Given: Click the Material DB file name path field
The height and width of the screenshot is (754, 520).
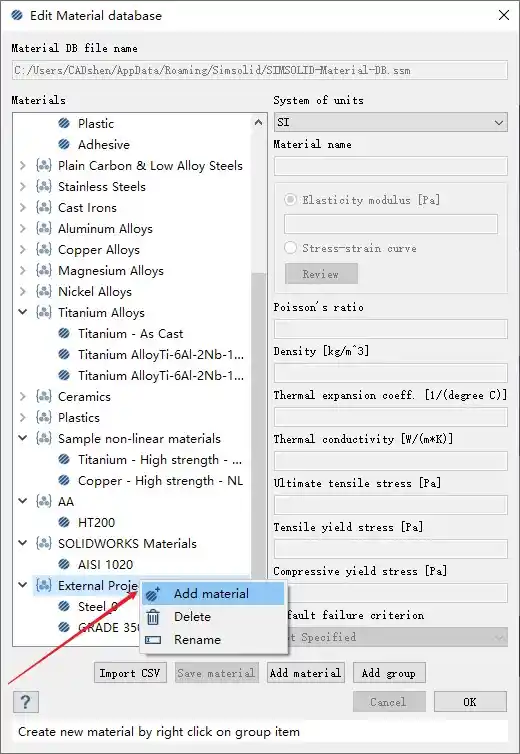Looking at the screenshot, I should pyautogui.click(x=259, y=70).
